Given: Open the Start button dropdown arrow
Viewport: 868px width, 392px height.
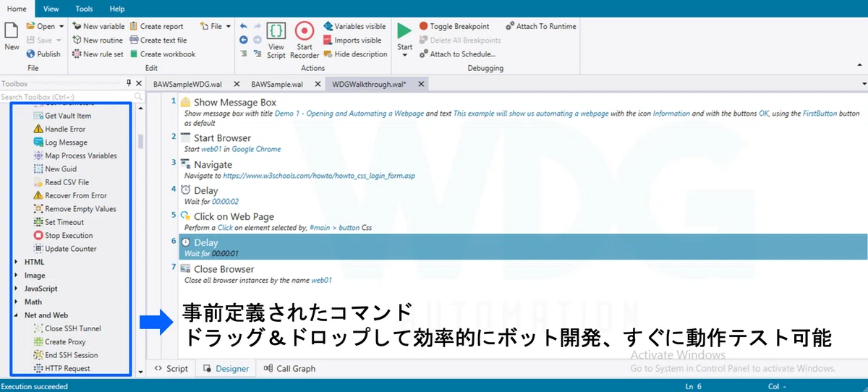Looking at the screenshot, I should 404,55.
